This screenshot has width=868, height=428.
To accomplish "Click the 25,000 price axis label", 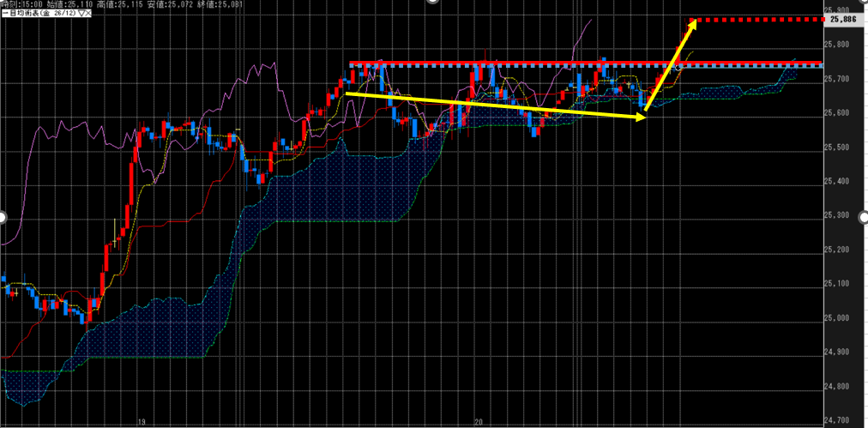I will pyautogui.click(x=836, y=318).
